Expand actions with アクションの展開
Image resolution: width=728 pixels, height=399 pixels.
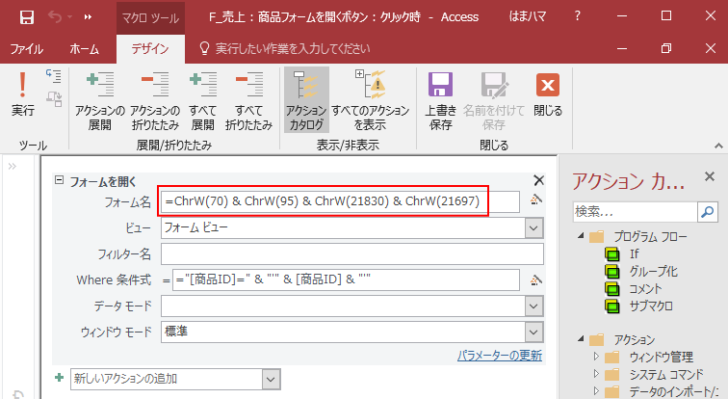point(100,101)
